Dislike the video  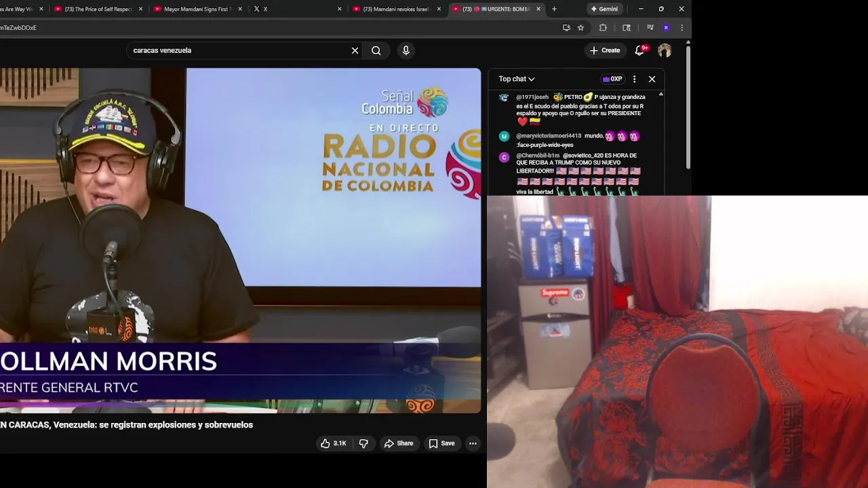363,443
